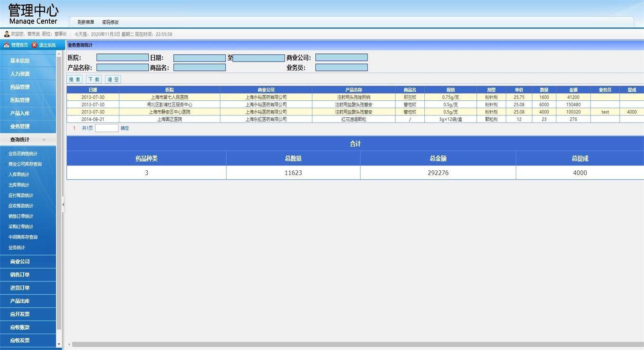
Task: Collapse the 查询统计 section chevron
Action: click(x=44, y=140)
